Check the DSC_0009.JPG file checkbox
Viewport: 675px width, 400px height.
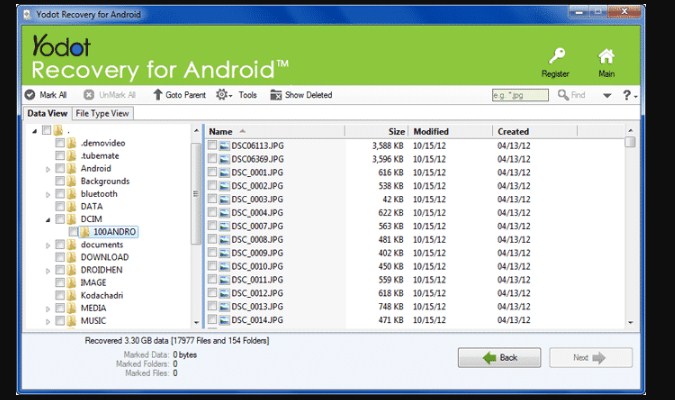pos(212,252)
